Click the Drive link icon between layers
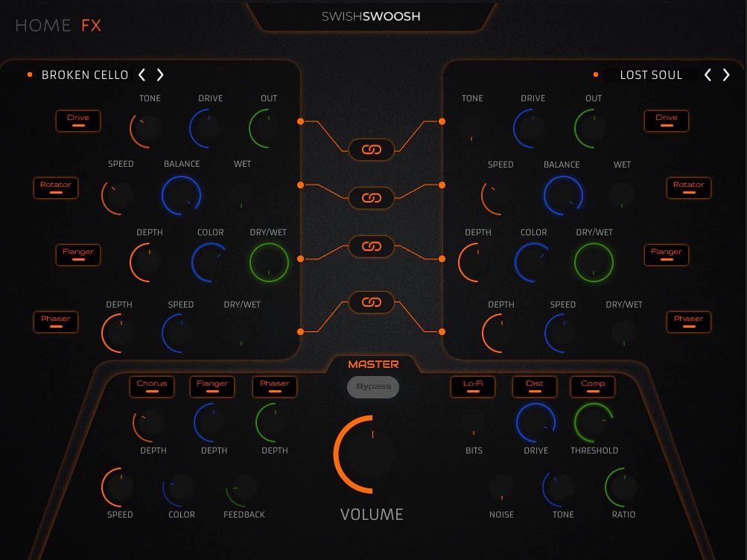The image size is (747, 560). pyautogui.click(x=372, y=150)
